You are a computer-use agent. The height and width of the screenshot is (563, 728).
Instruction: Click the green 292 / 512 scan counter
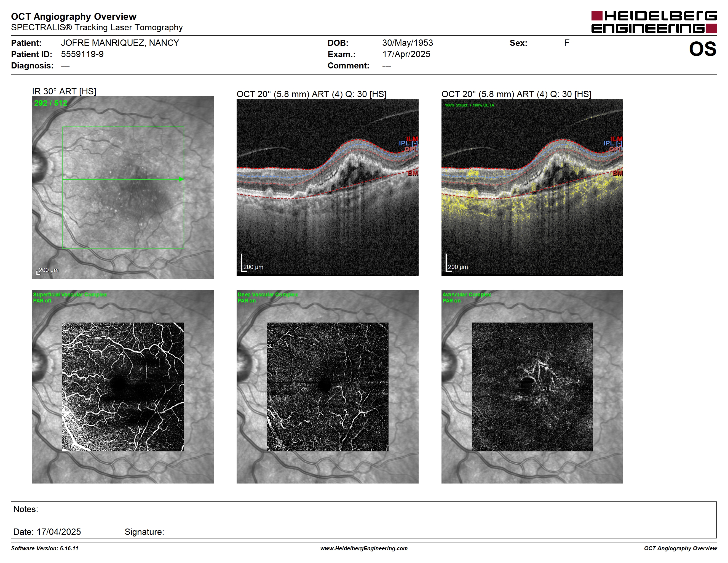[51, 103]
